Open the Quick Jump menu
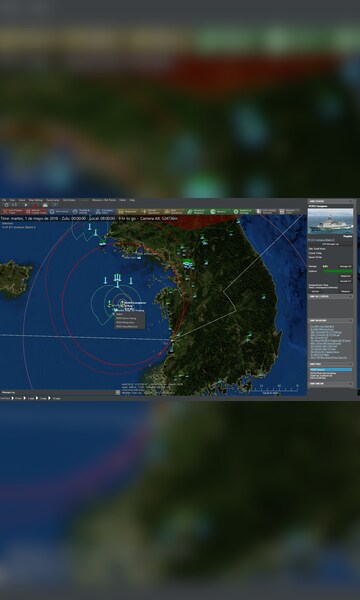Image resolution: width=360 pixels, height=600 pixels. [53, 200]
